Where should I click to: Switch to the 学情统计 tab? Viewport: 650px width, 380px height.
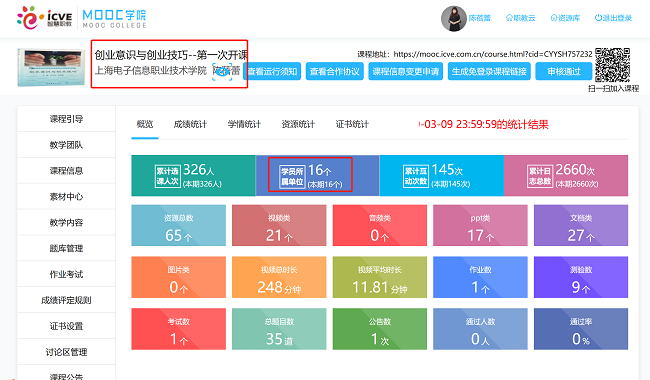pyautogui.click(x=244, y=124)
